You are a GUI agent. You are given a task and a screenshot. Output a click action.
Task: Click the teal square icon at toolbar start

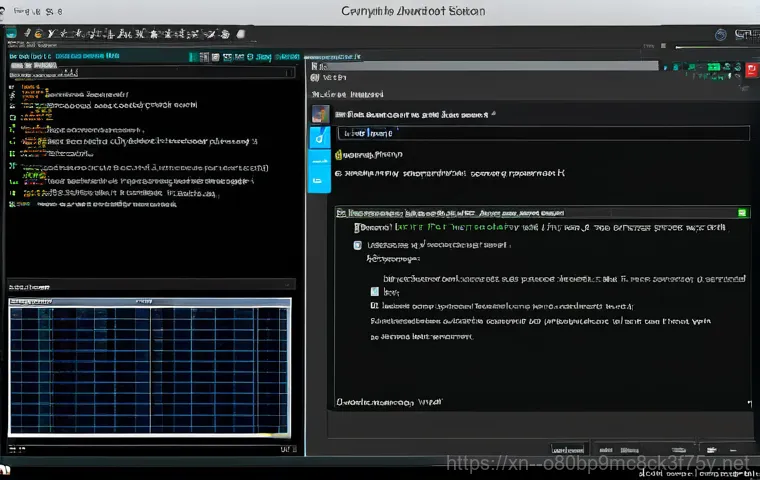point(11,33)
